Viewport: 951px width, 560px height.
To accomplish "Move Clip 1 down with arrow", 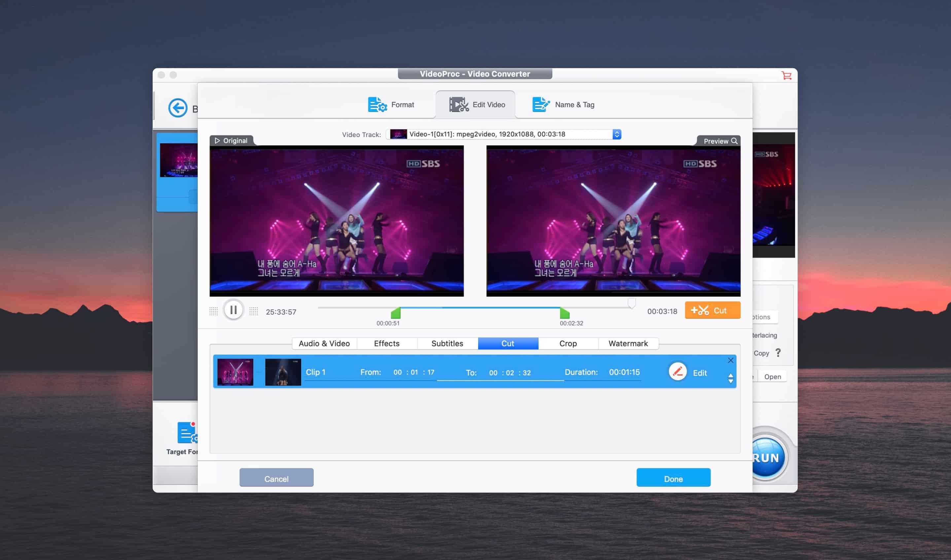I will click(x=731, y=381).
